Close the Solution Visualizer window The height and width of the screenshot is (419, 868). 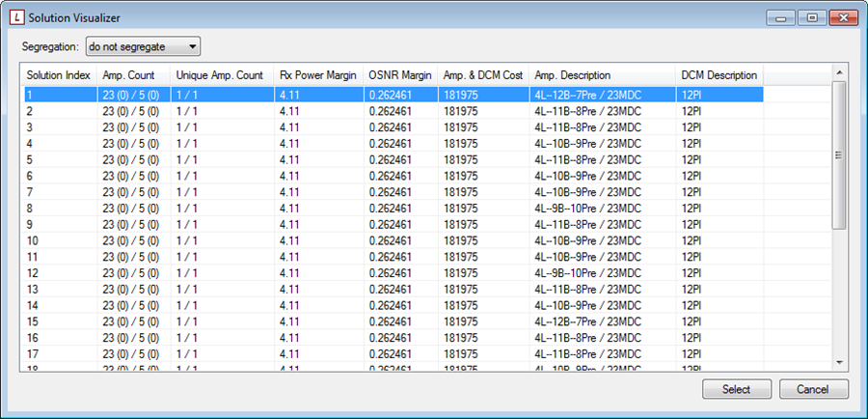844,18
